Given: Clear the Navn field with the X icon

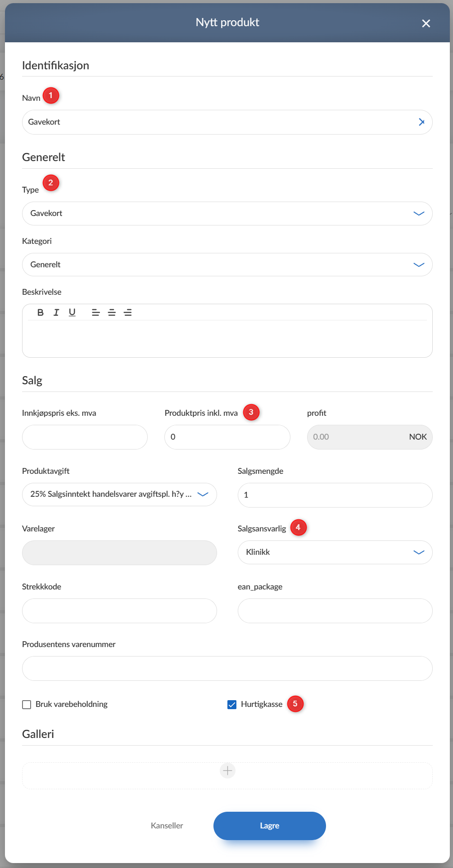Looking at the screenshot, I should (x=421, y=122).
